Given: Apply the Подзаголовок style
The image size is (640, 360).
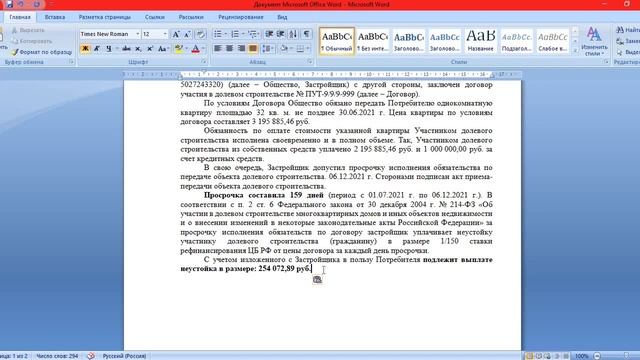Looking at the screenshot, I should [x=516, y=41].
